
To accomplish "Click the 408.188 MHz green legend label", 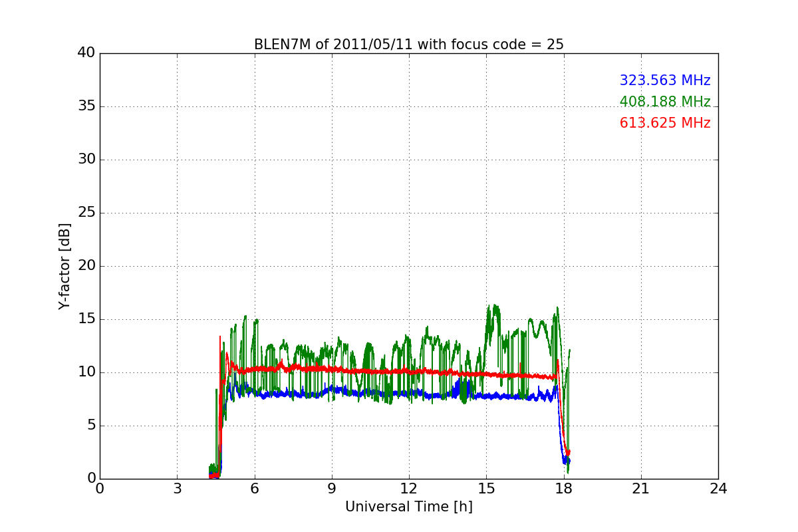I will click(x=665, y=102).
